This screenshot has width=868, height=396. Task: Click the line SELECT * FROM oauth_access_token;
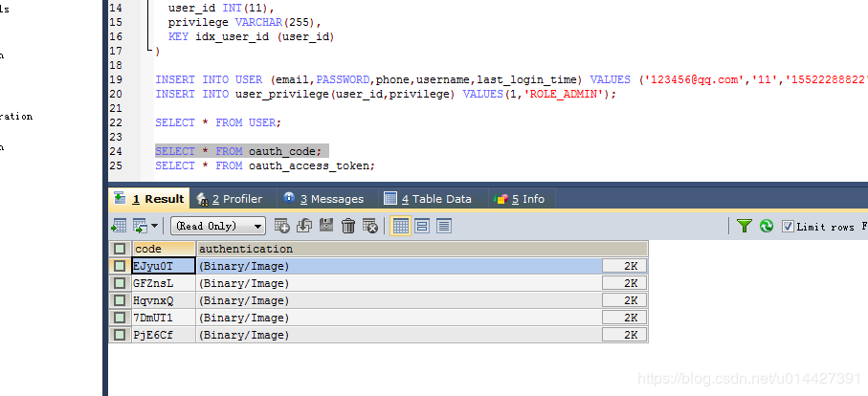(265, 165)
